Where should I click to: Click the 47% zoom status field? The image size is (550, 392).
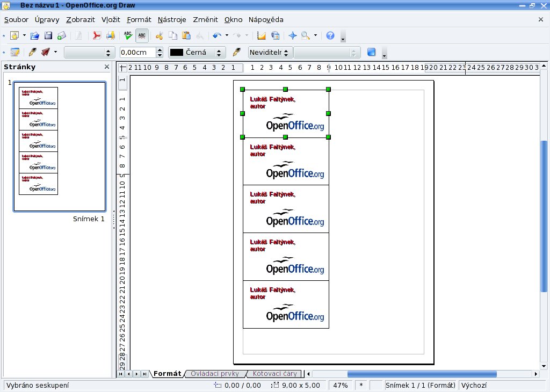(340, 386)
